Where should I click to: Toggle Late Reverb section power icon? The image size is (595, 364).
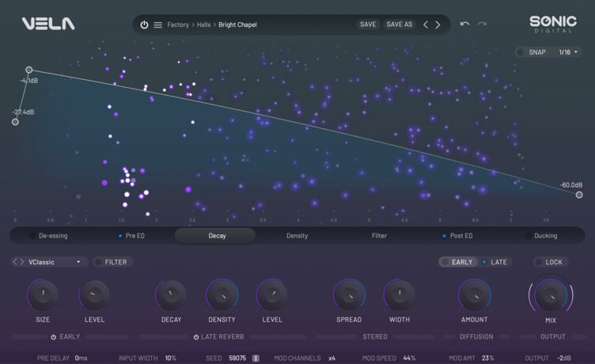pyautogui.click(x=196, y=337)
